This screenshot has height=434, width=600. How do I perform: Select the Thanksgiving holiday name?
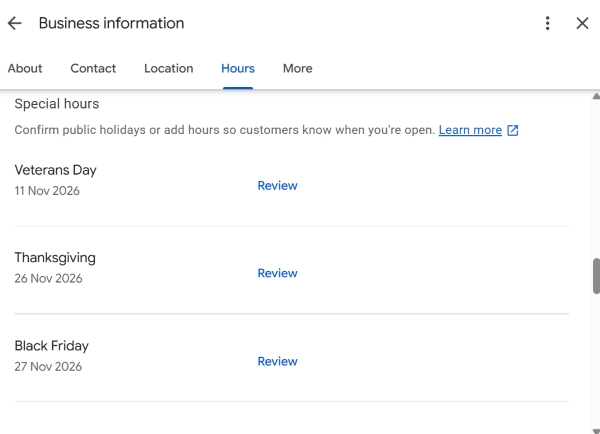click(x=55, y=258)
